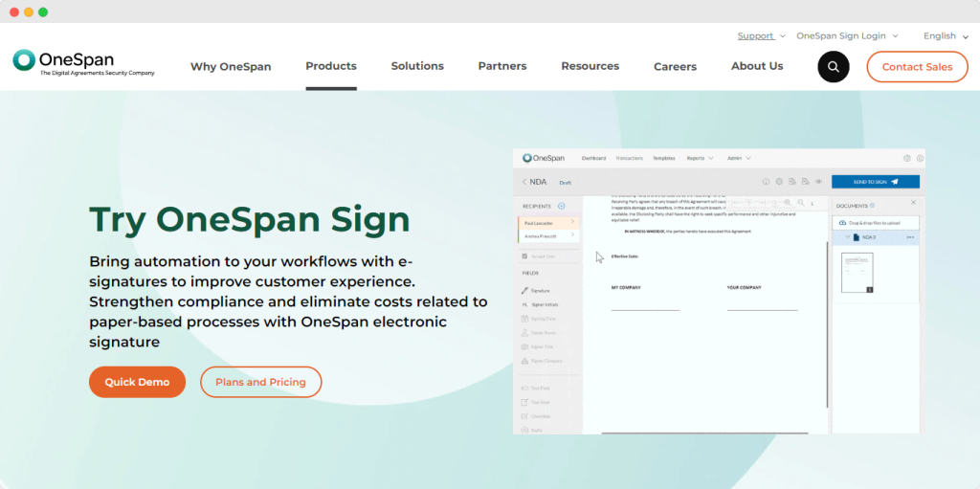Screen dimensions: 980x489
Task: Switch to Transactions in app preview
Action: [x=630, y=158]
